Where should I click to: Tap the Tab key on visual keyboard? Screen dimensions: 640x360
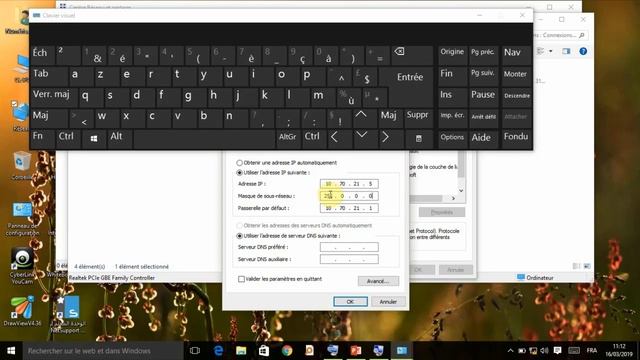pos(49,76)
